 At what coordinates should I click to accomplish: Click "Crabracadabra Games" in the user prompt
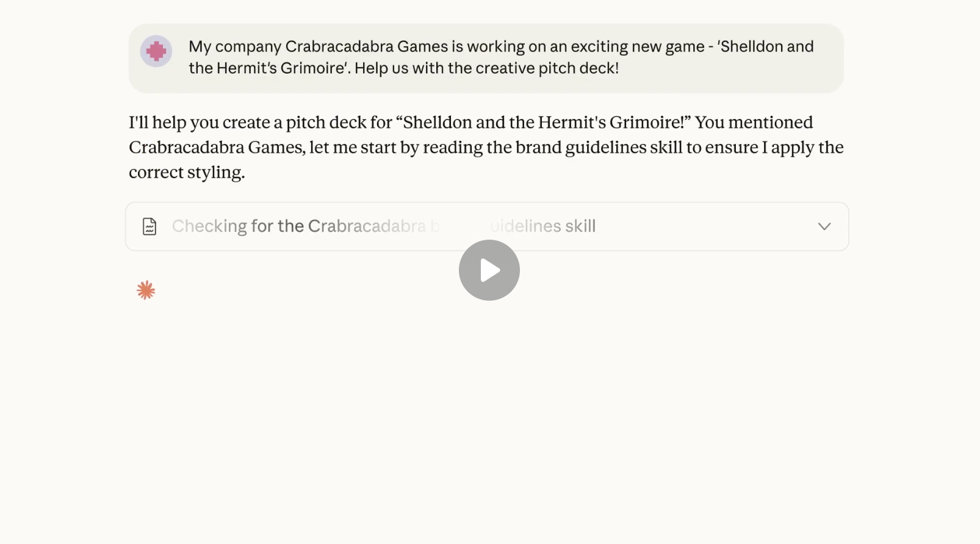(x=366, y=47)
